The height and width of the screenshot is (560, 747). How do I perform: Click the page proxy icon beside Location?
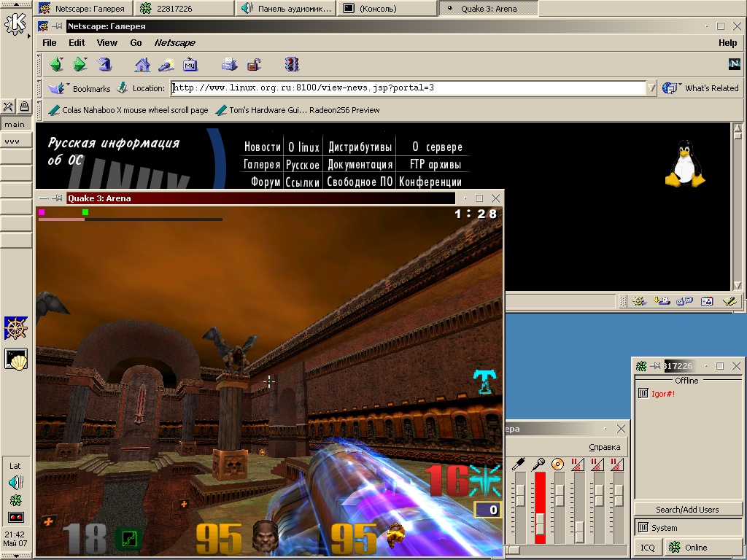123,87
